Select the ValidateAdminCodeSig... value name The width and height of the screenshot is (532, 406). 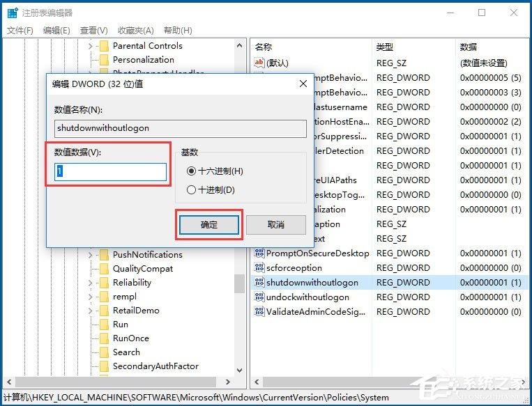pos(316,311)
